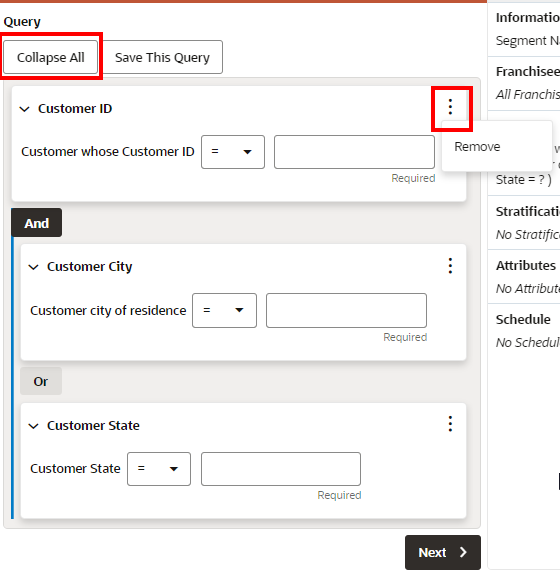Click the Schedule heading in side panel

point(523,319)
